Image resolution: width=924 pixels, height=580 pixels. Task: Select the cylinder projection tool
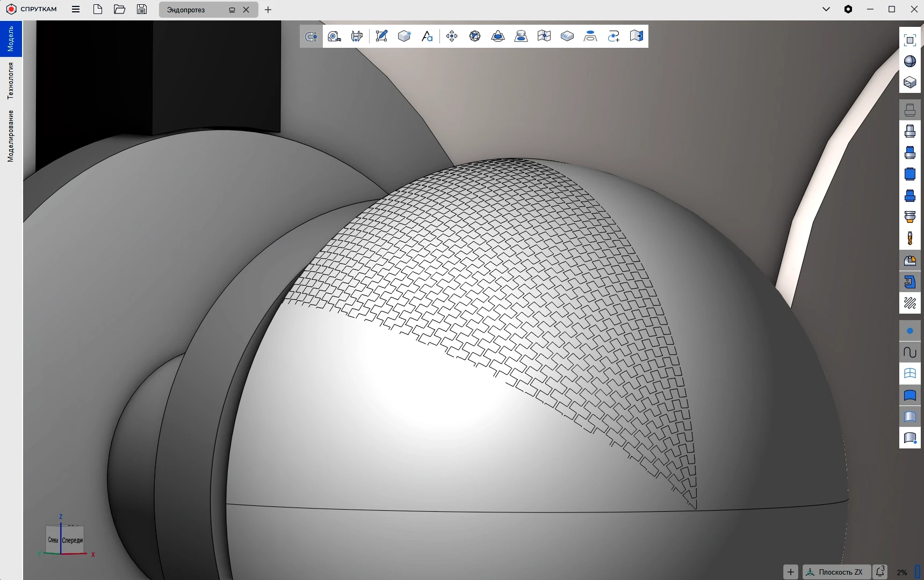tap(521, 36)
